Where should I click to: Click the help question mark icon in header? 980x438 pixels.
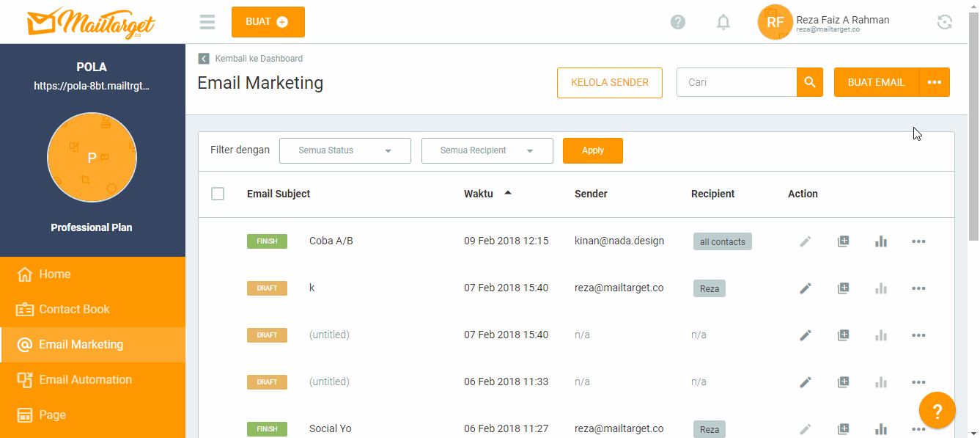click(x=678, y=22)
